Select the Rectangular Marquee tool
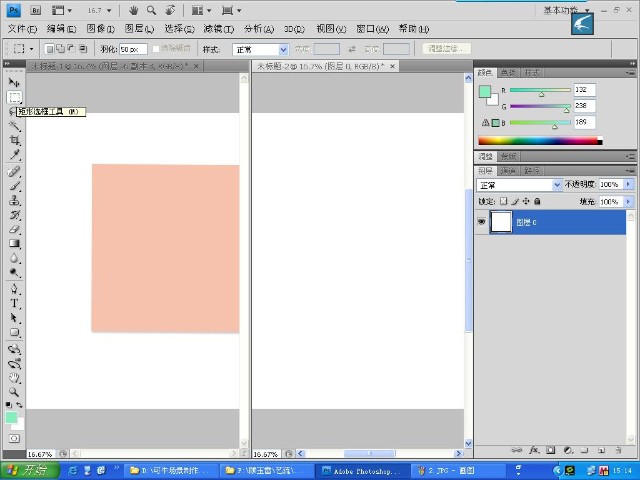640x480 pixels. pos(14,97)
